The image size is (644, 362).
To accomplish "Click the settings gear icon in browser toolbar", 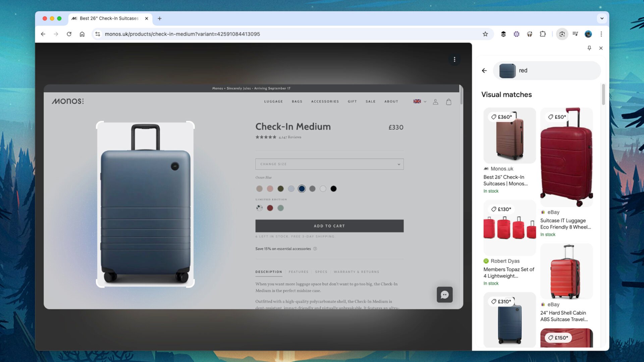I will [516, 34].
